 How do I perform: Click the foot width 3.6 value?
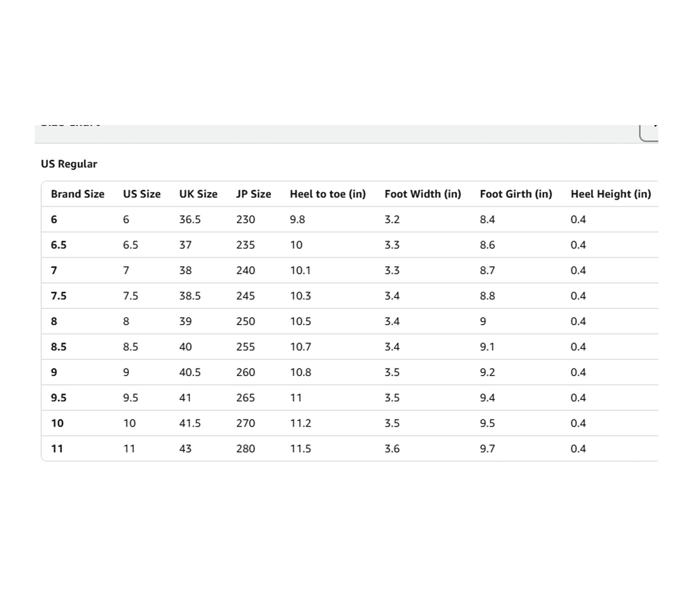click(392, 449)
